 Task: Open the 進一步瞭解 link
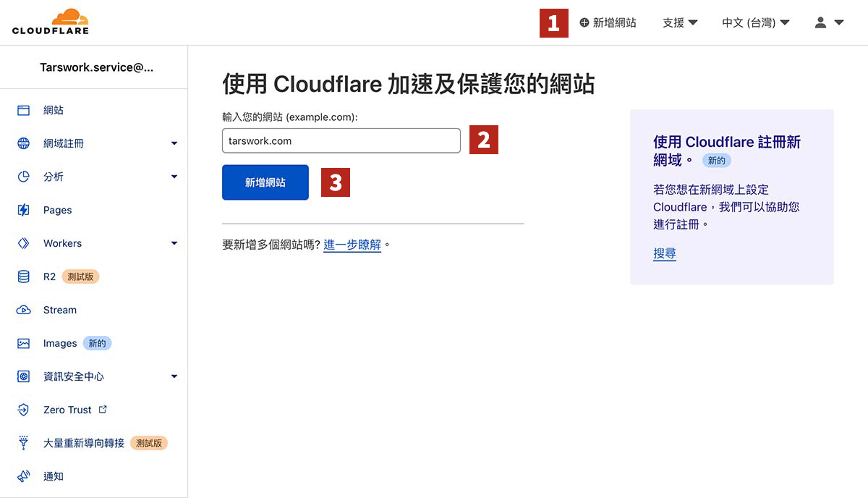352,245
